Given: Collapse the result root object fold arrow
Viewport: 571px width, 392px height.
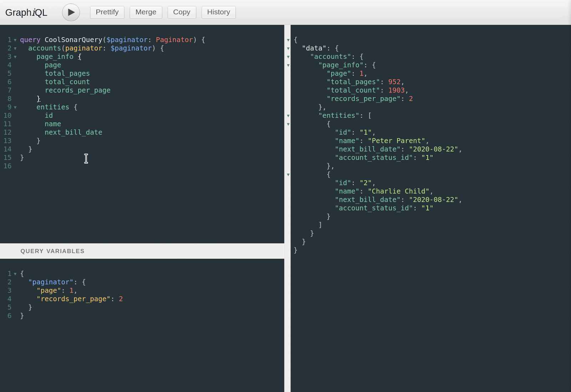Looking at the screenshot, I should pos(288,40).
